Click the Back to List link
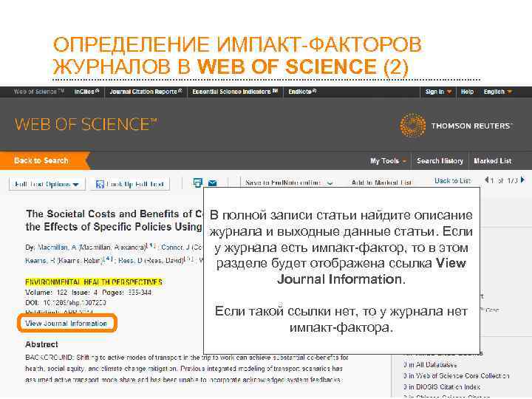 click(x=453, y=181)
